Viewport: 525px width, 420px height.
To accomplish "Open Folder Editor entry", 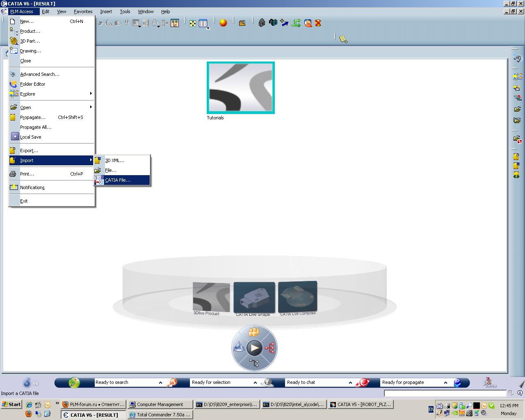I will click(52, 84).
